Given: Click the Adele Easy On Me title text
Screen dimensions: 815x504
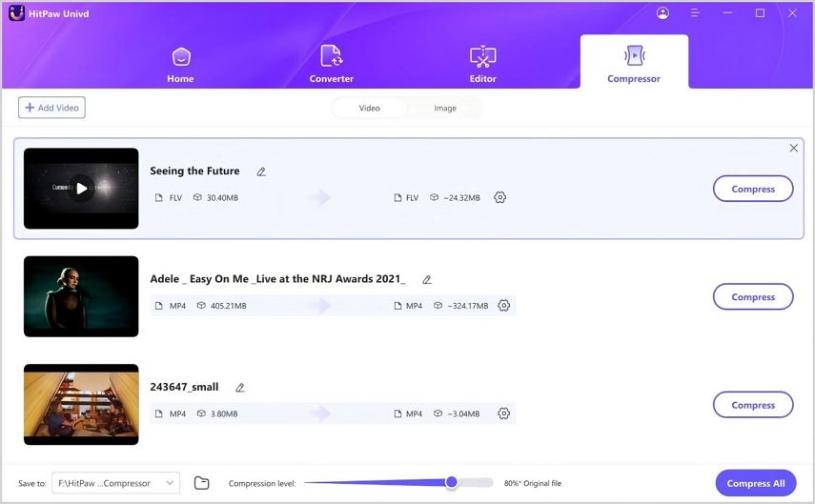Looking at the screenshot, I should pos(278,279).
